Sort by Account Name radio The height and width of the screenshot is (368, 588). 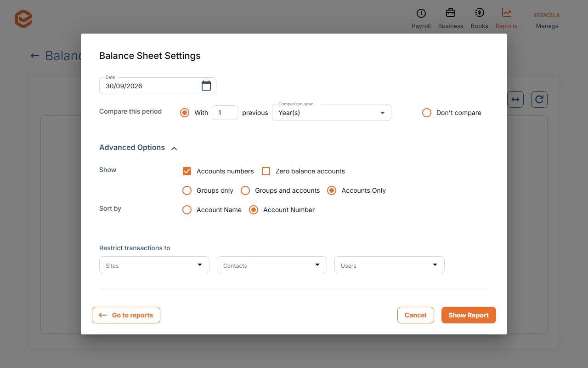click(x=187, y=210)
